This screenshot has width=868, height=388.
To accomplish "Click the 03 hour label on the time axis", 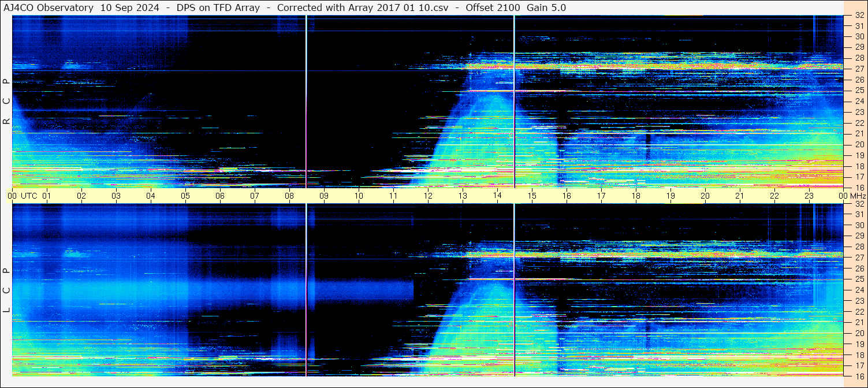I will [116, 196].
